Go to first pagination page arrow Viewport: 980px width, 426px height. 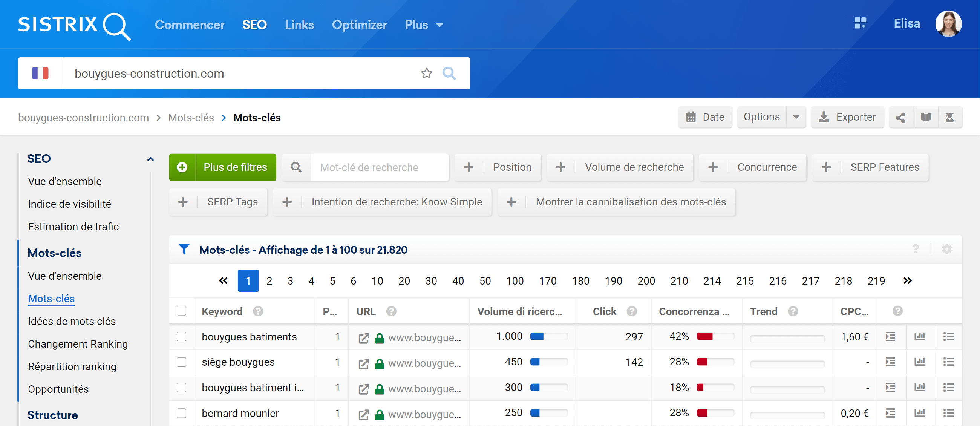click(x=223, y=281)
